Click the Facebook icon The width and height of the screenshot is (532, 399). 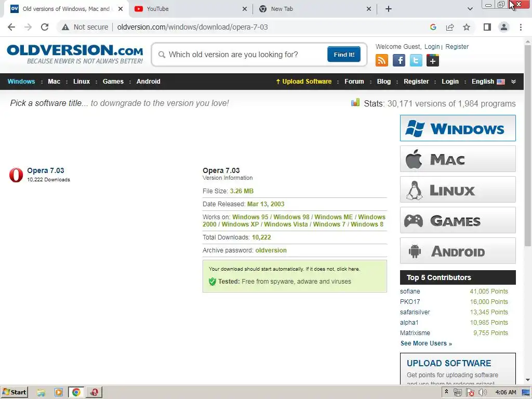coord(398,60)
